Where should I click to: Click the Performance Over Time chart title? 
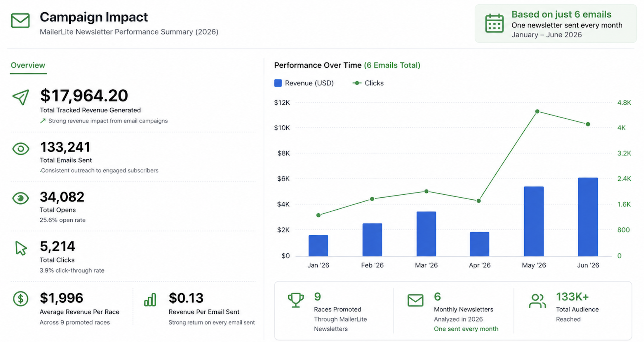(318, 65)
